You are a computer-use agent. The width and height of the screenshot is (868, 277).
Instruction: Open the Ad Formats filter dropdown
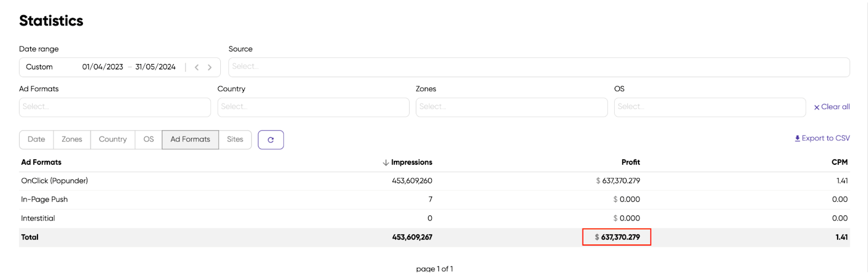pyautogui.click(x=114, y=107)
